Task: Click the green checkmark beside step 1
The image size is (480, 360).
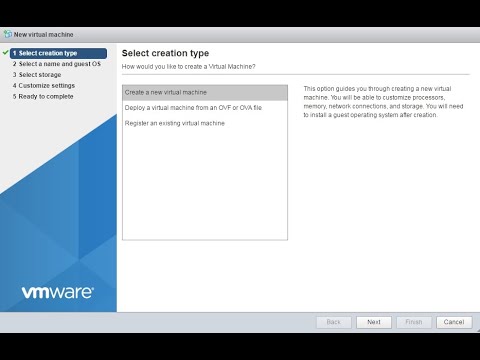Action: 5,53
